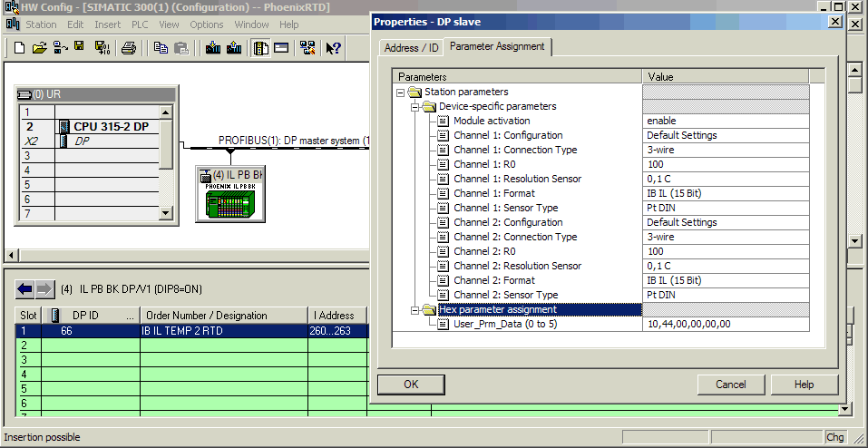
Task: Select the IB IL TEMP 2 RTD table row
Action: [191, 331]
